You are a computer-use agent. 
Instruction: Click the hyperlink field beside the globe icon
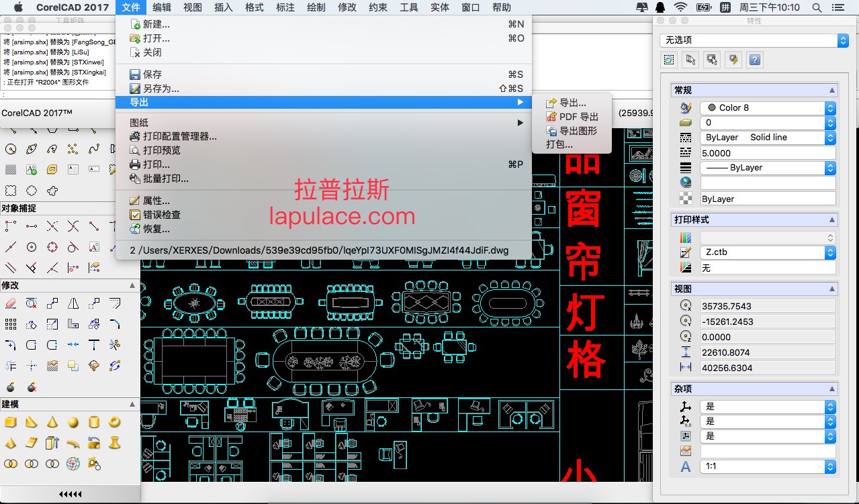[768, 183]
